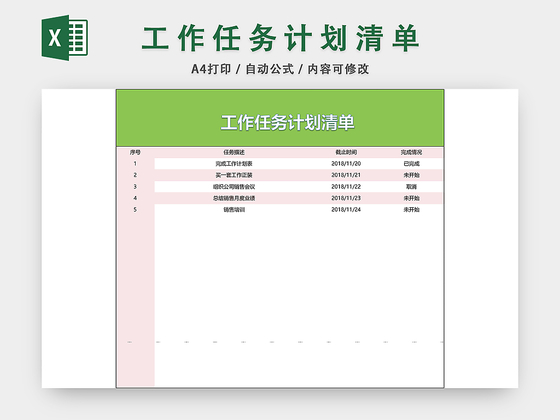Image resolution: width=560 pixels, height=420 pixels.
Task: Select the deadline cell 2018/11/24
Action: pyautogui.click(x=346, y=209)
